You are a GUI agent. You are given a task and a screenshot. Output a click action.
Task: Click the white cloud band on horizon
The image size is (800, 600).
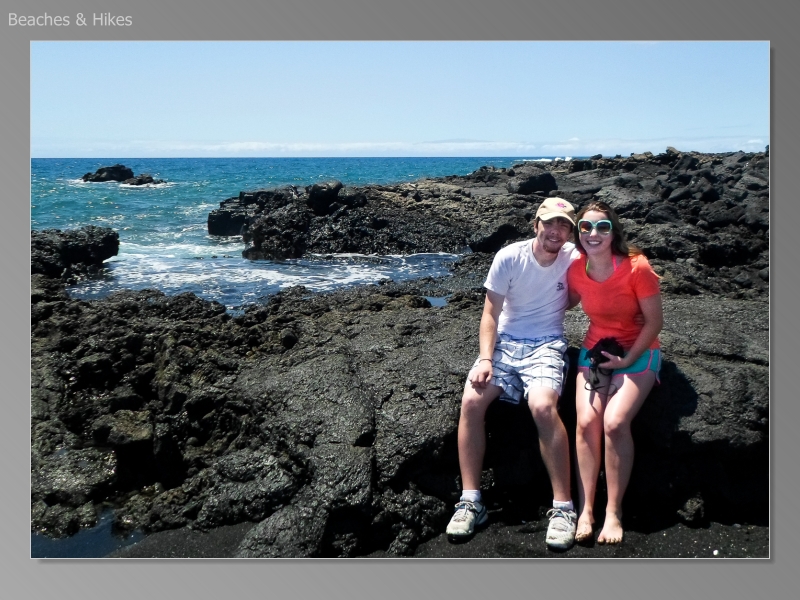tap(400, 148)
